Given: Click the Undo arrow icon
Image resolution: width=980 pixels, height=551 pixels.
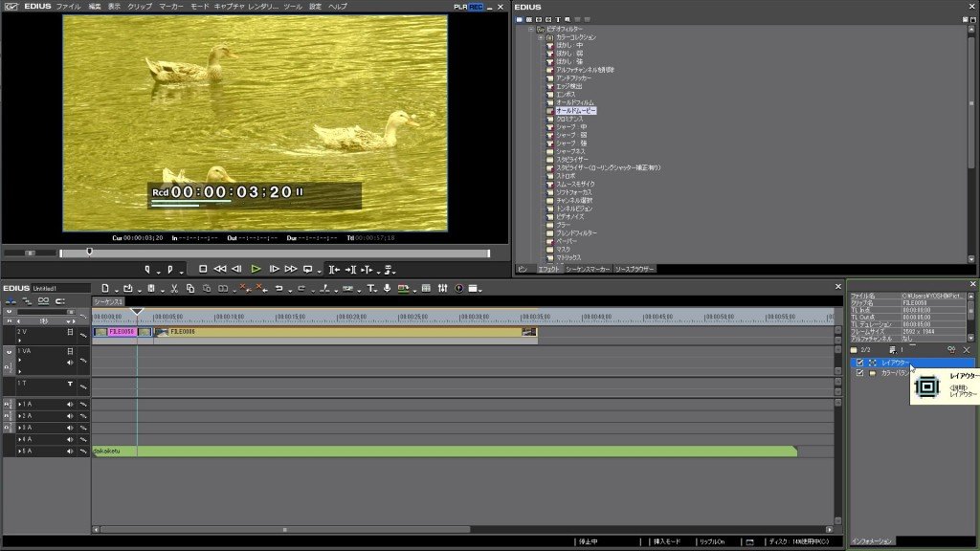Looking at the screenshot, I should pos(278,288).
